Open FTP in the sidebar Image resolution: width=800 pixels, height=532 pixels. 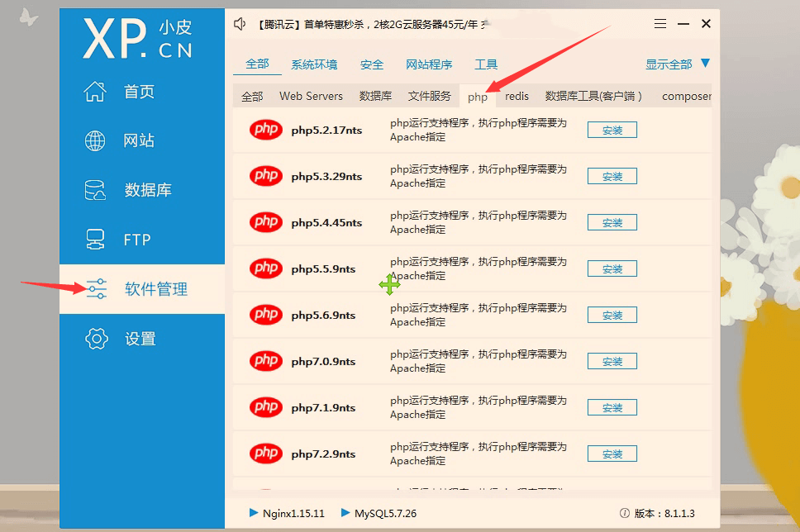point(142,240)
